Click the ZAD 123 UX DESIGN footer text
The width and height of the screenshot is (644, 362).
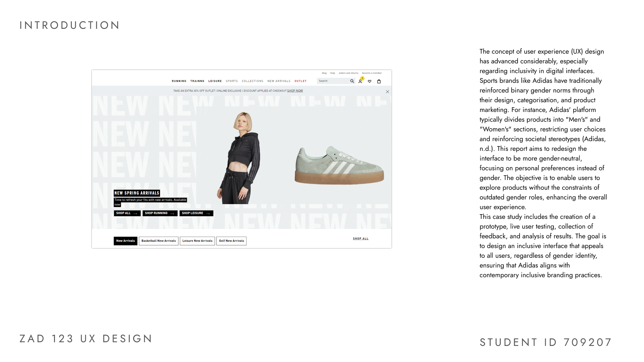(86, 339)
